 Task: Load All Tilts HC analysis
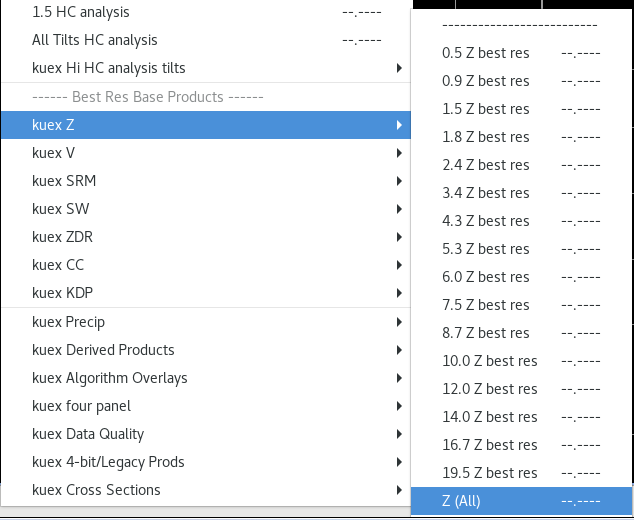point(206,40)
